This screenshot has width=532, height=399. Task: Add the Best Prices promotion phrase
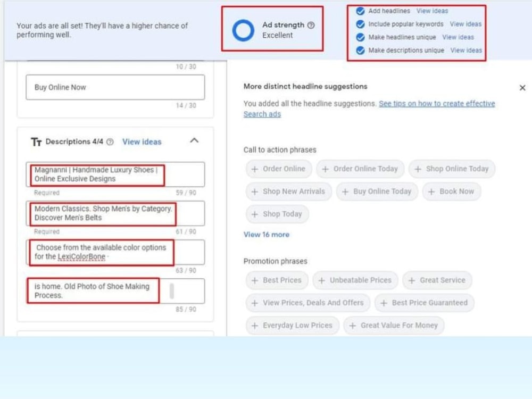(x=277, y=280)
